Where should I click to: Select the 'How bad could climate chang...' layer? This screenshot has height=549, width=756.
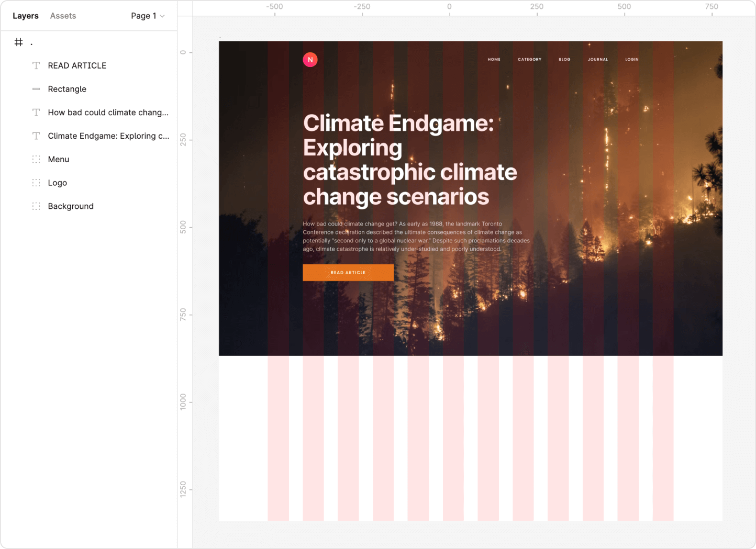(x=108, y=113)
